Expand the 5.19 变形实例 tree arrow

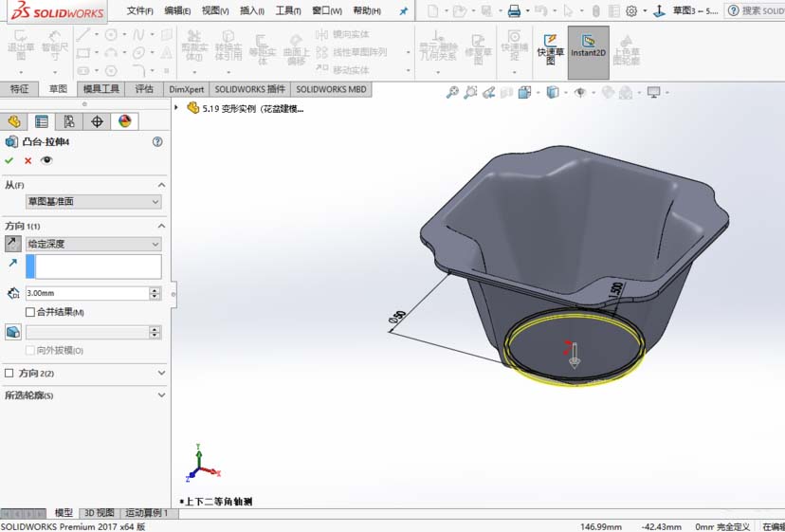[x=176, y=108]
